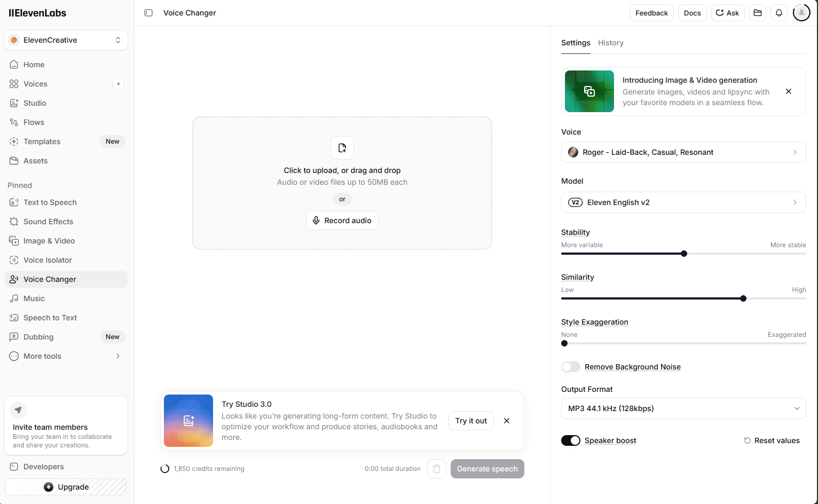Open the user profile avatar
The height and width of the screenshot is (504, 818).
pos(801,13)
